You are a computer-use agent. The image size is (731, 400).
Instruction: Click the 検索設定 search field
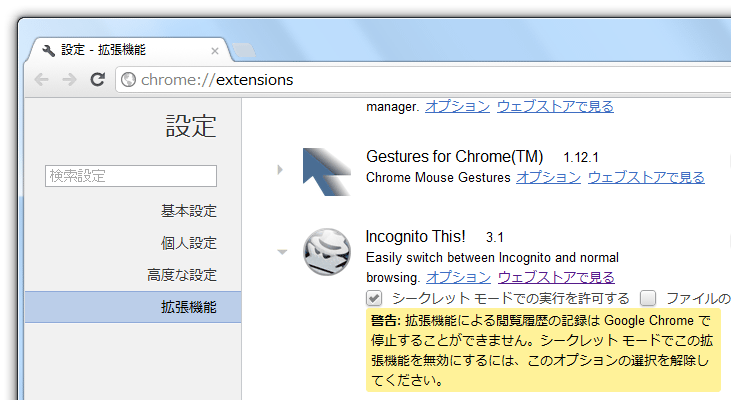131,176
